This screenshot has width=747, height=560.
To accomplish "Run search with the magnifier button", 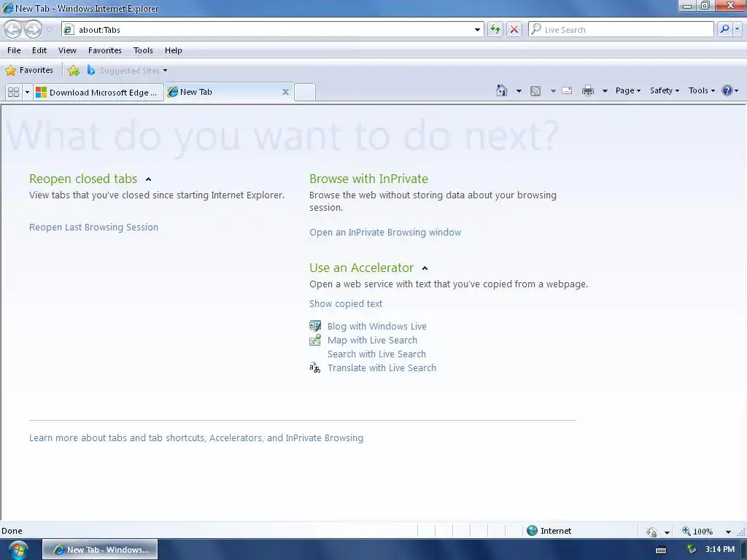I will pyautogui.click(x=724, y=29).
